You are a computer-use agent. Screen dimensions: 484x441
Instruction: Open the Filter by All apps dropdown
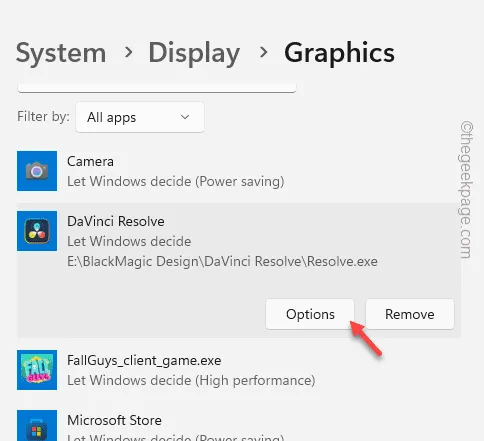pos(140,117)
